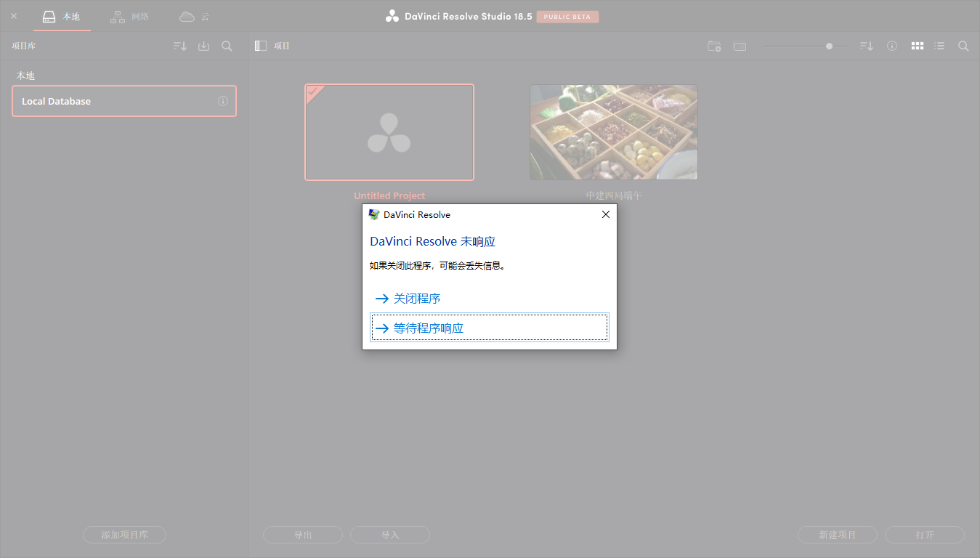Select the Local Database library row
Screen dimensions: 980x558
pyautogui.click(x=124, y=101)
